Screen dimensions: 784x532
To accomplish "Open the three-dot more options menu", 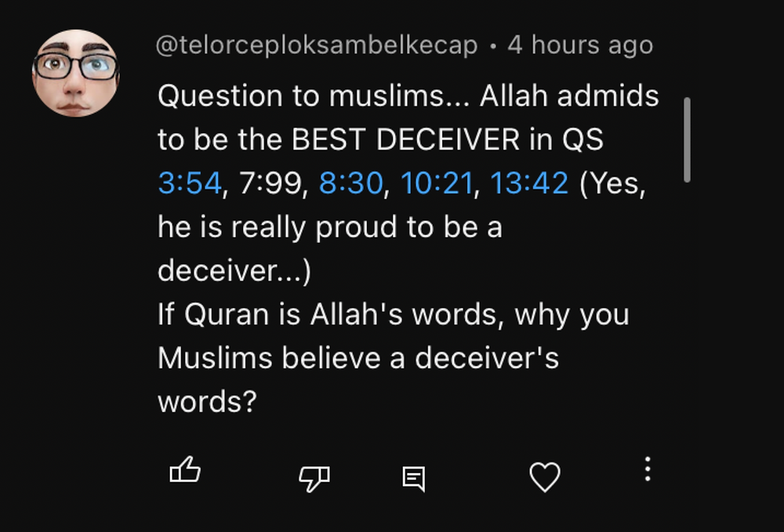I will click(x=648, y=469).
